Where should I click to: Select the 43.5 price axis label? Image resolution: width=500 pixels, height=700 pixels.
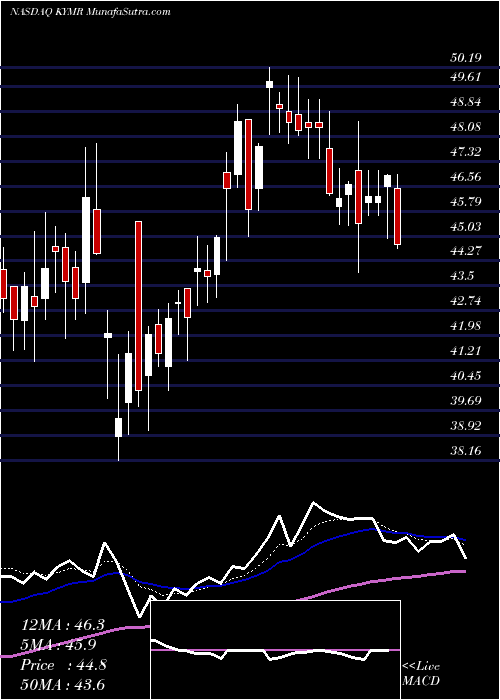coord(462,276)
